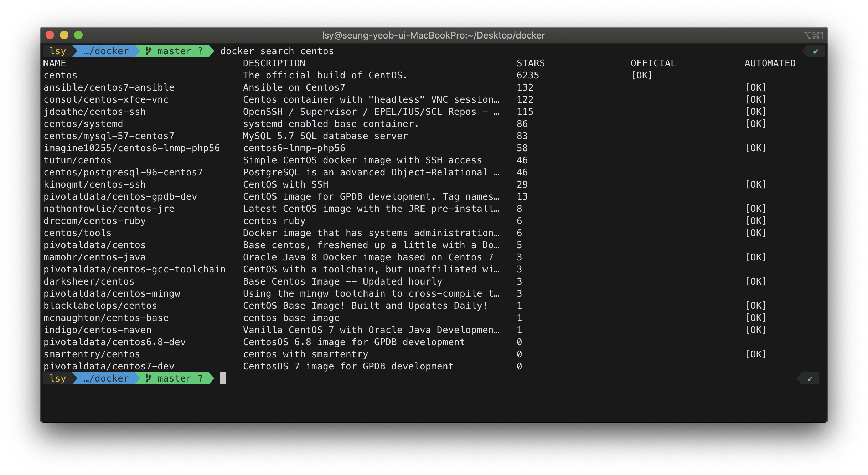
Task: Click the 'docker search centos' command text
Action: 277,51
